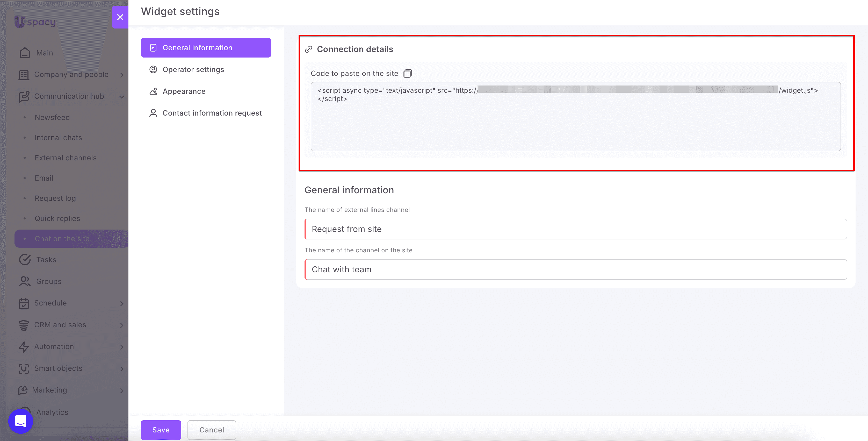Screen dimensions: 868x441
Task: Click the Smart objects icon
Action: pos(24,368)
